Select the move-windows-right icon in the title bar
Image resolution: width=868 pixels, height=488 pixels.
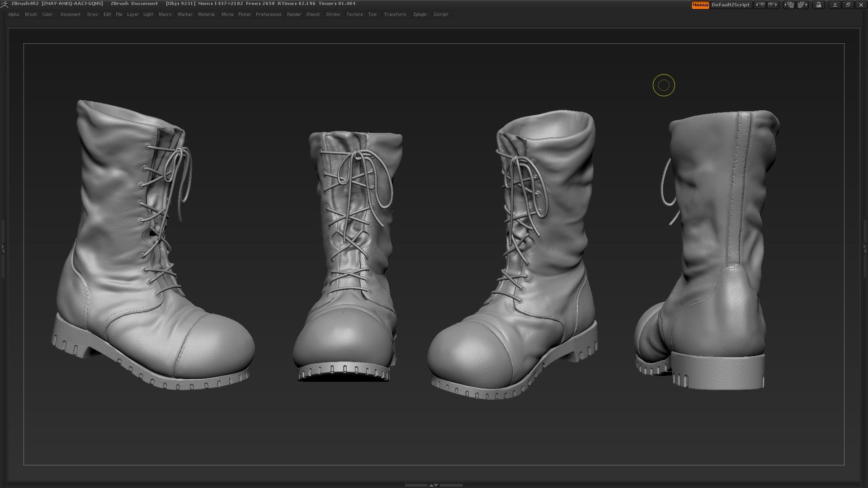801,5
